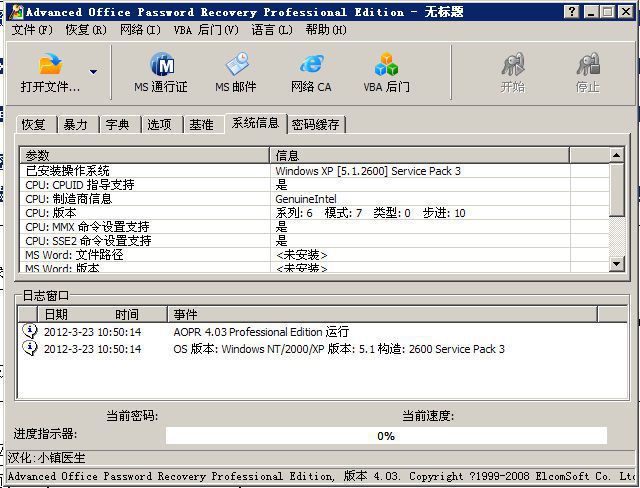Open the 帮助(H) menu
Viewport: 640px width, 488px height.
tap(326, 30)
